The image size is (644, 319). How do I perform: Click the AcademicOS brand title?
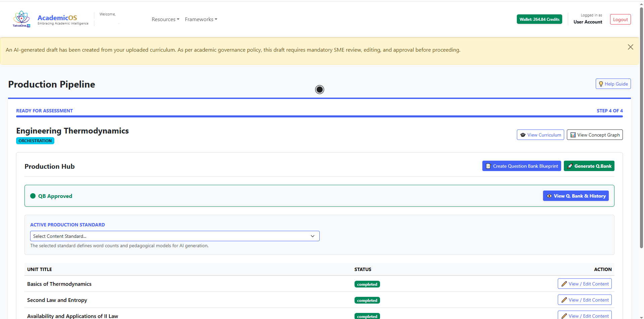coord(57,18)
